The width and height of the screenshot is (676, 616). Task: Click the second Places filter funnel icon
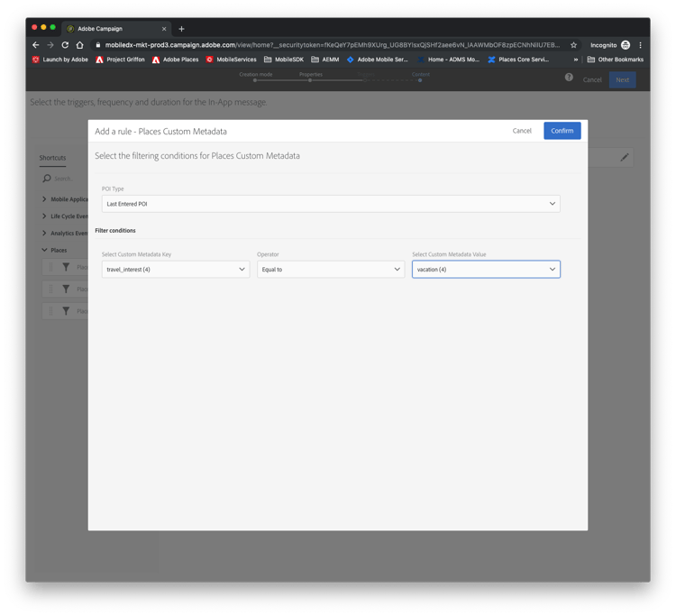tap(66, 289)
